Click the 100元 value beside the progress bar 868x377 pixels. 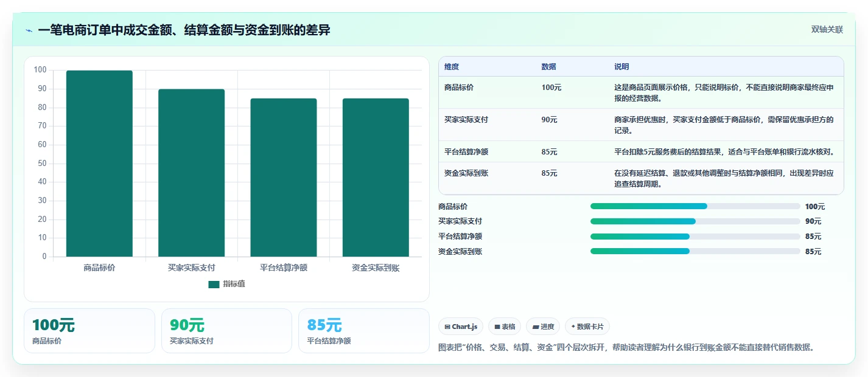click(x=815, y=207)
